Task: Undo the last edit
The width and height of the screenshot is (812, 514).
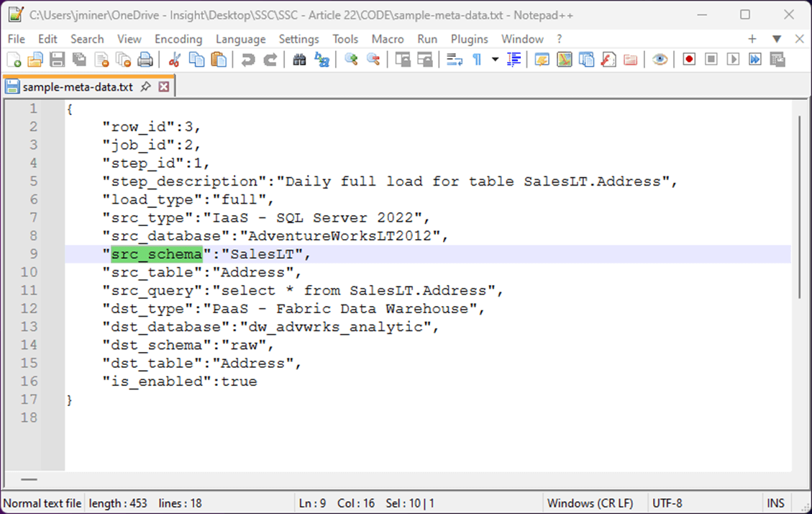Action: [248, 60]
